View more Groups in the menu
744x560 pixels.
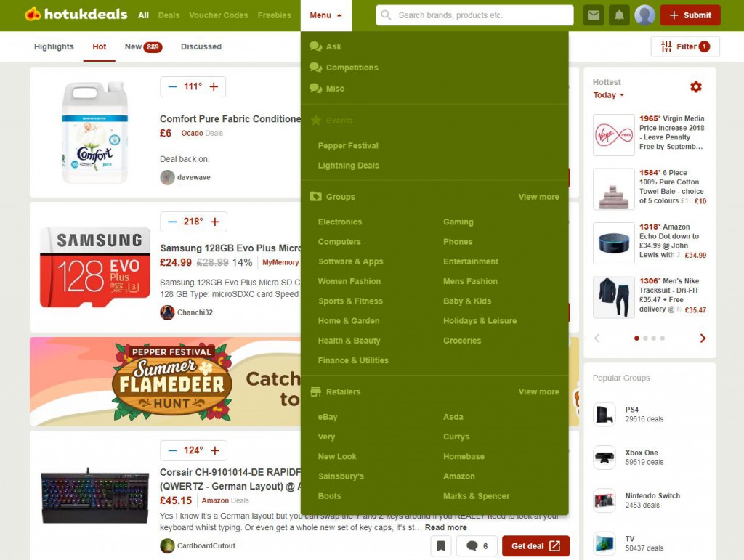click(x=538, y=197)
